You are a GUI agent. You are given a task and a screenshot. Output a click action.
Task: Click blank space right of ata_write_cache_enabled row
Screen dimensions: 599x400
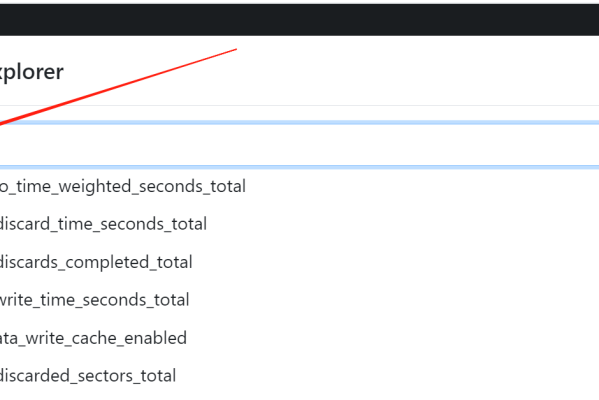coord(393,338)
